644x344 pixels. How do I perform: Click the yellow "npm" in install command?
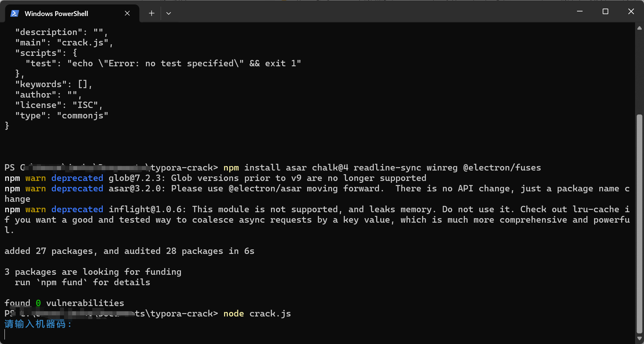point(231,168)
